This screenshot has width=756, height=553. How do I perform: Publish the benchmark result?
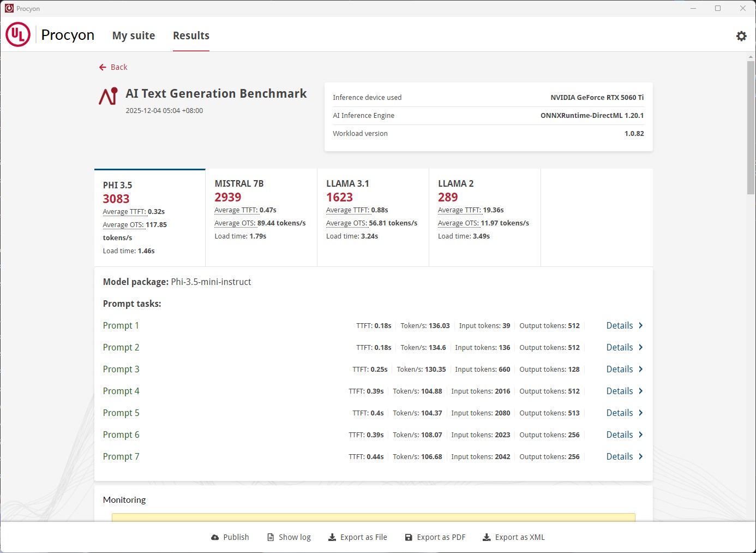coord(230,538)
